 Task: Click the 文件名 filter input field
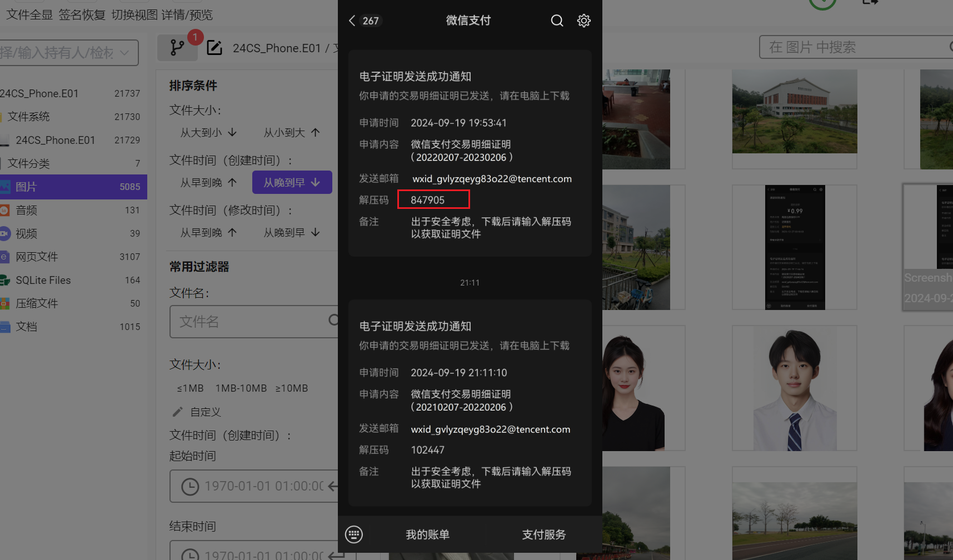pyautogui.click(x=254, y=321)
